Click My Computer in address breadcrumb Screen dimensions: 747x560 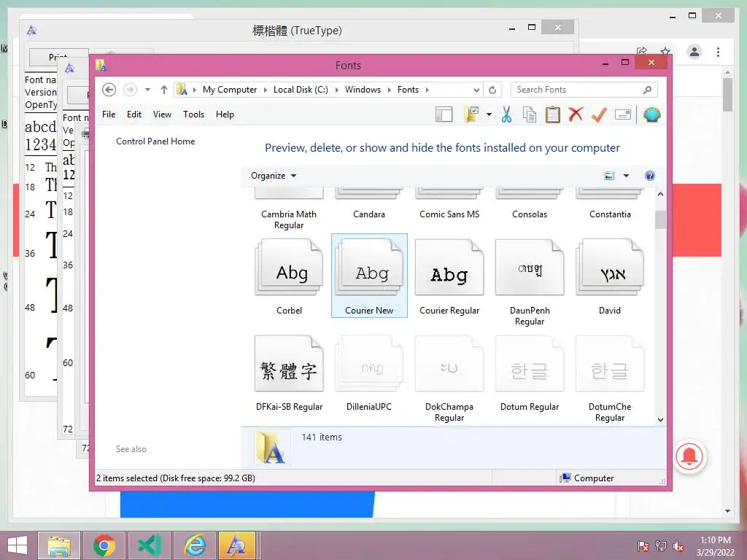tap(230, 90)
